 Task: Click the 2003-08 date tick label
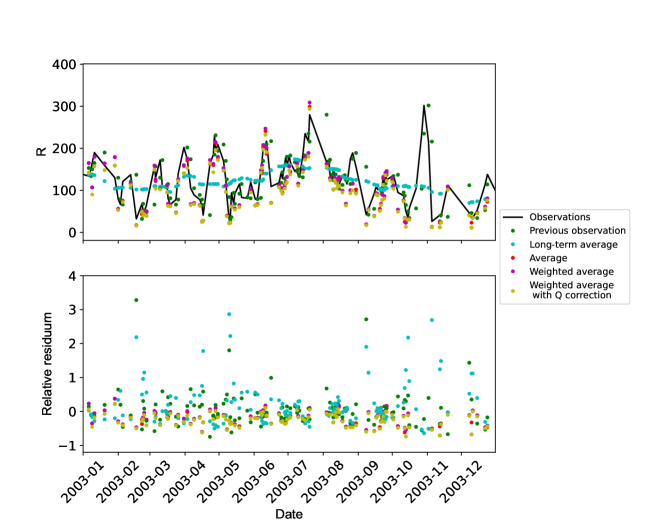coord(323,481)
